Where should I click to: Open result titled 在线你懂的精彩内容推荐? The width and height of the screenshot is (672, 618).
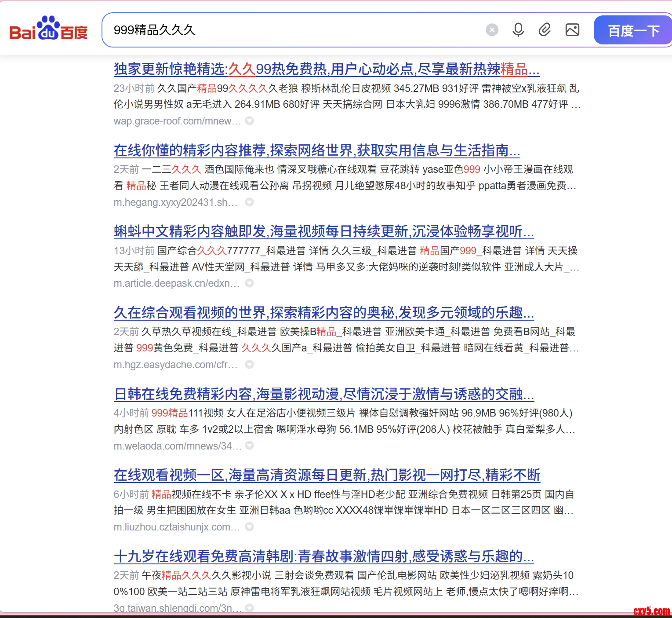(317, 150)
